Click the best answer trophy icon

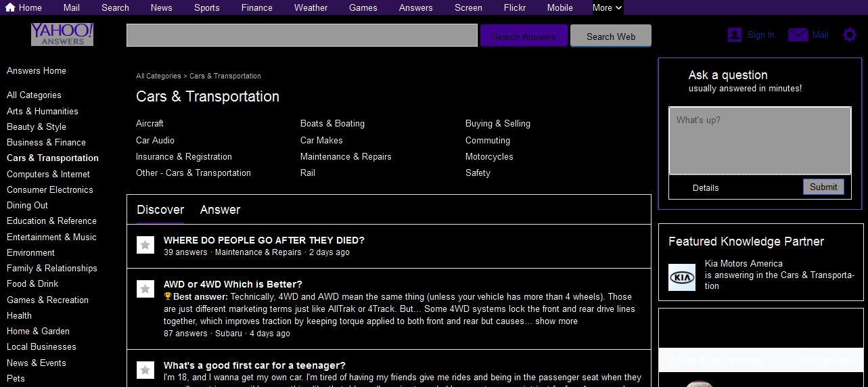[x=168, y=296]
